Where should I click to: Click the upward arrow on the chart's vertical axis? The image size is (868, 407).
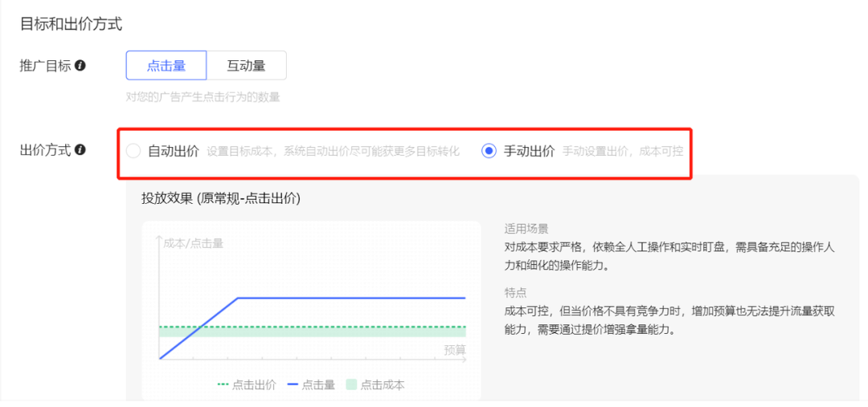tap(159, 239)
